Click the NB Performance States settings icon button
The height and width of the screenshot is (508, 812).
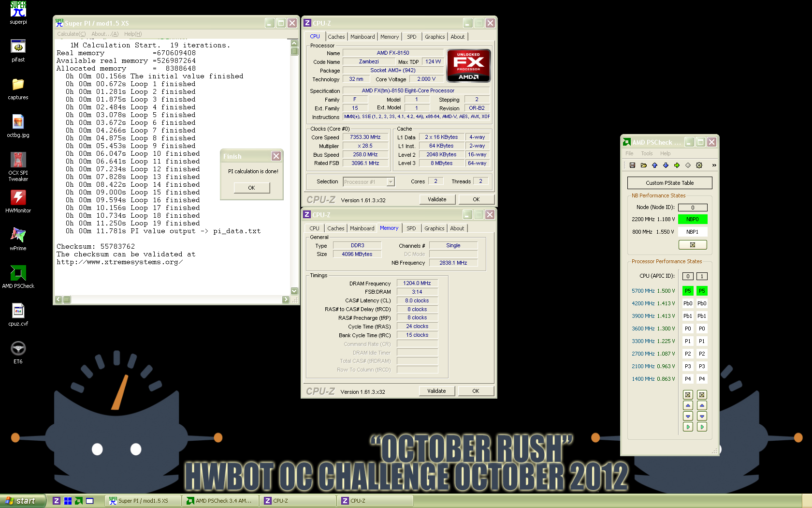(x=693, y=245)
